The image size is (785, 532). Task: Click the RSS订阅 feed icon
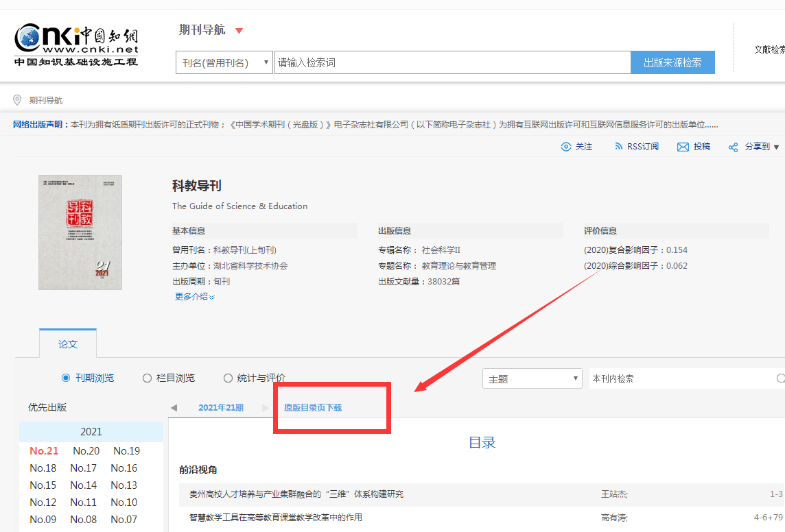pos(618,146)
